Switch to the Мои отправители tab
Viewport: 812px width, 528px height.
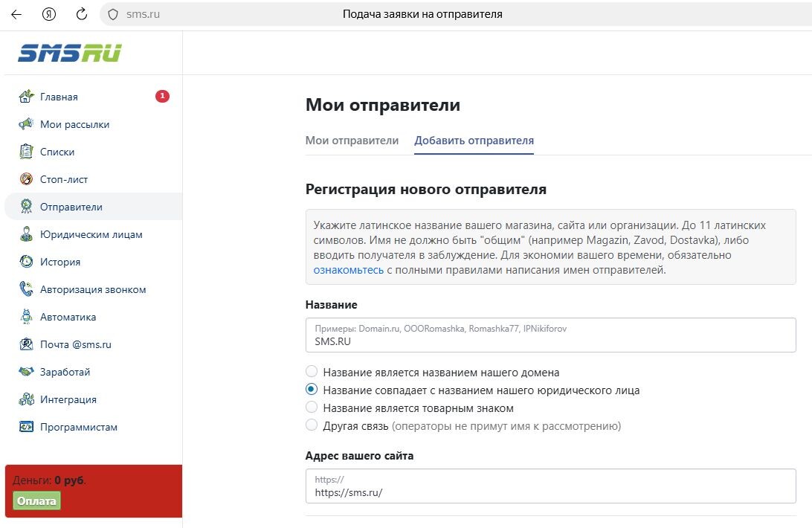(x=351, y=140)
